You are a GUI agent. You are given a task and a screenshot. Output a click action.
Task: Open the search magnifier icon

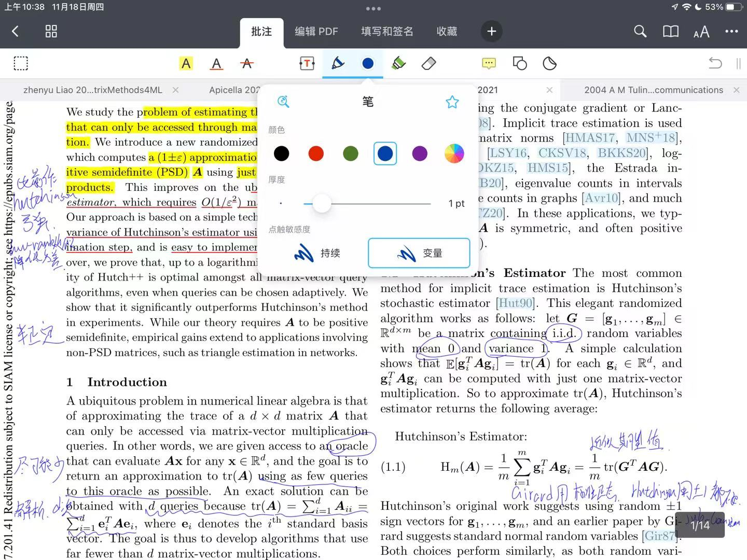[640, 31]
